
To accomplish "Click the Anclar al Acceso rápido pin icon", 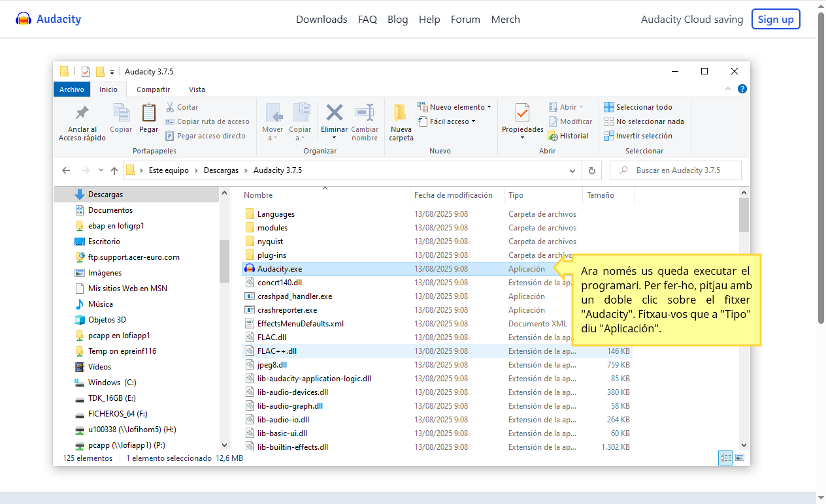I will pyautogui.click(x=82, y=113).
